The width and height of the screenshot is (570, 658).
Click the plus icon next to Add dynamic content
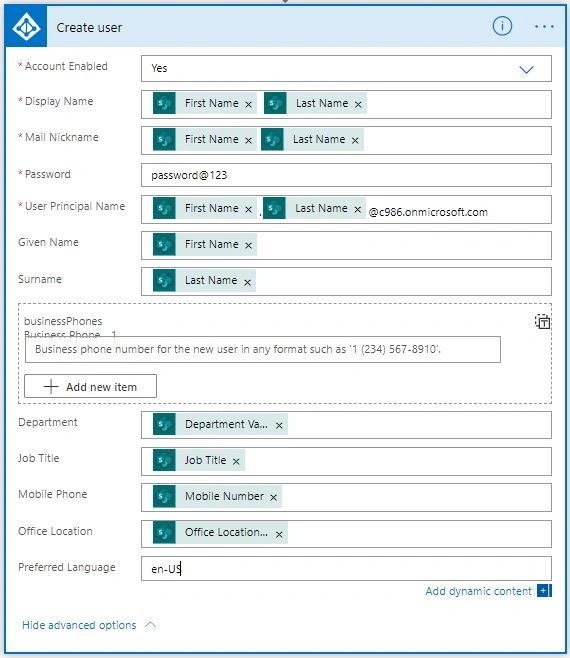(544, 591)
